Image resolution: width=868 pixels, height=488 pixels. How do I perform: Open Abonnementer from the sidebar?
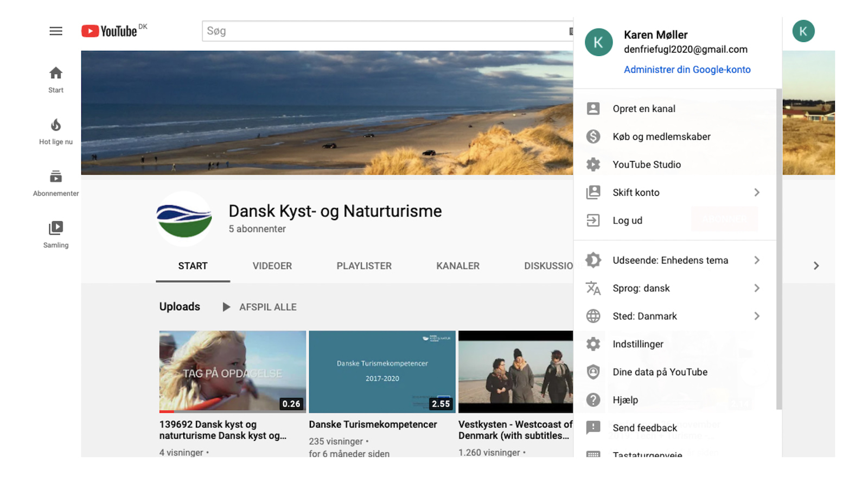(x=55, y=182)
